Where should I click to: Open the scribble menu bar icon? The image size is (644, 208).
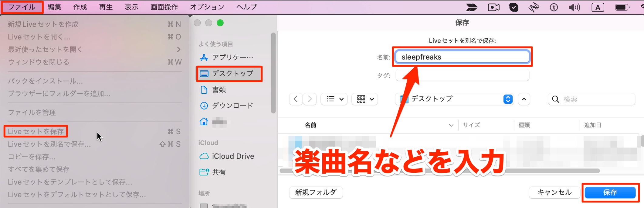click(x=534, y=7)
